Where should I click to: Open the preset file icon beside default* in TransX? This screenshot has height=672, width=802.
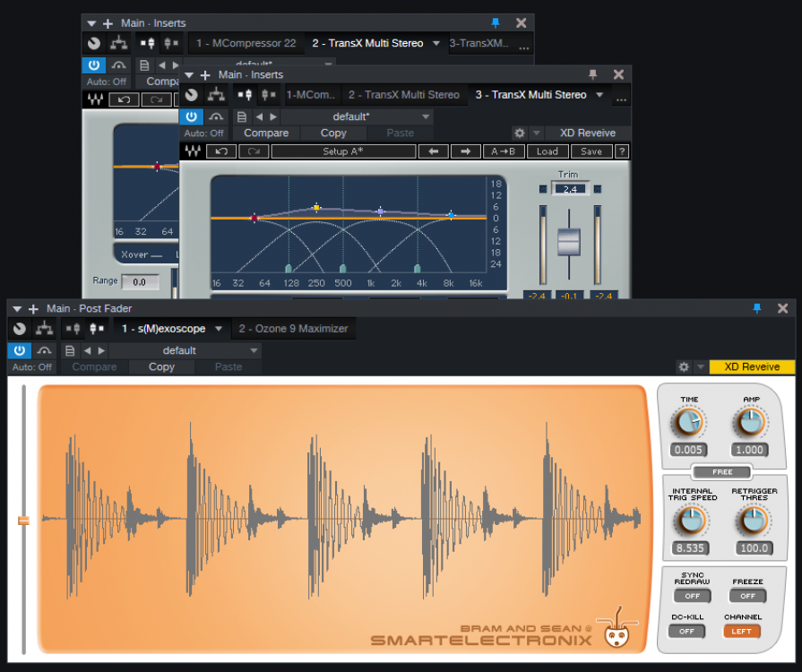242,116
